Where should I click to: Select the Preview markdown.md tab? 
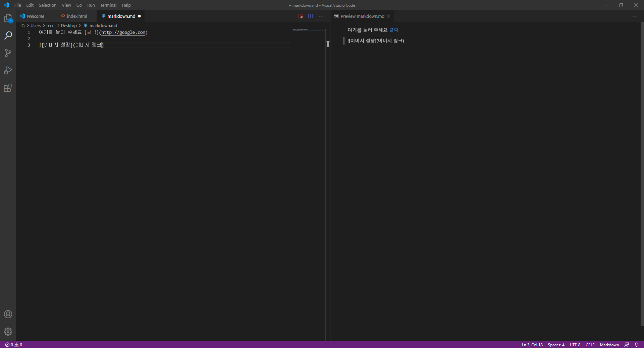[x=362, y=16]
